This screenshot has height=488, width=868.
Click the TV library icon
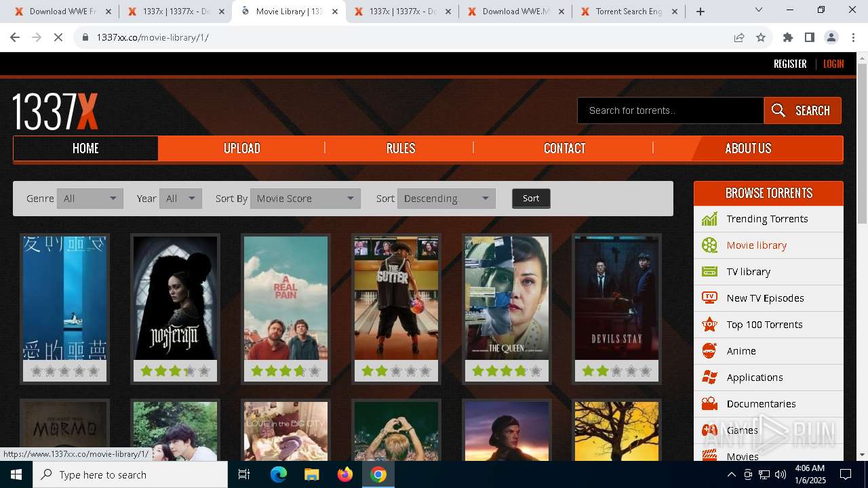click(709, 272)
